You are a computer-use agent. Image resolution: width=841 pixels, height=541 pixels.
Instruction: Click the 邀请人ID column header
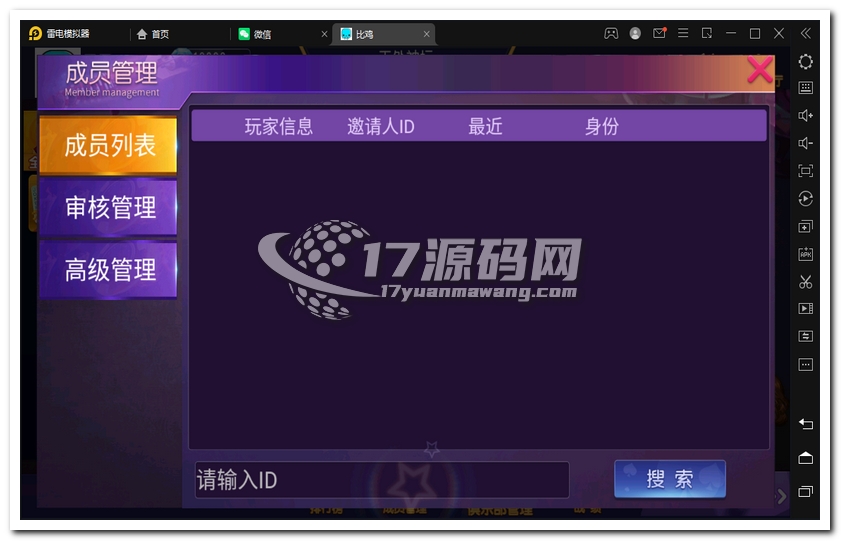381,127
